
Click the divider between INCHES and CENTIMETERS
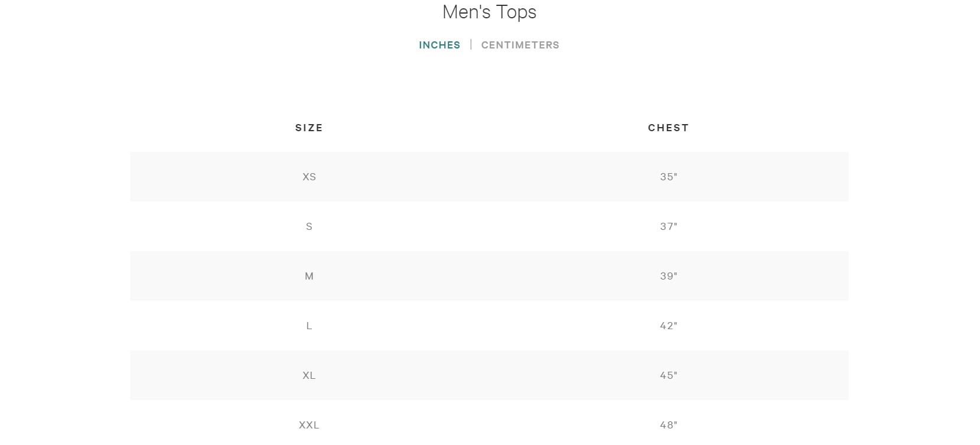[471, 44]
